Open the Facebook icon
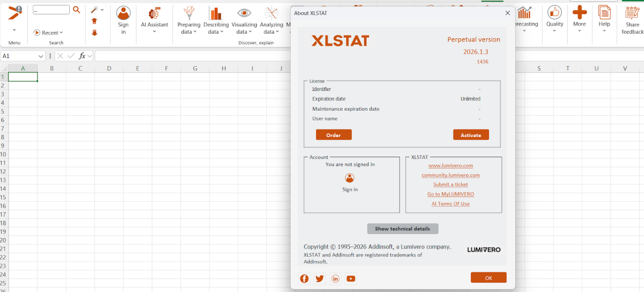This screenshot has width=644, height=292. 304,279
